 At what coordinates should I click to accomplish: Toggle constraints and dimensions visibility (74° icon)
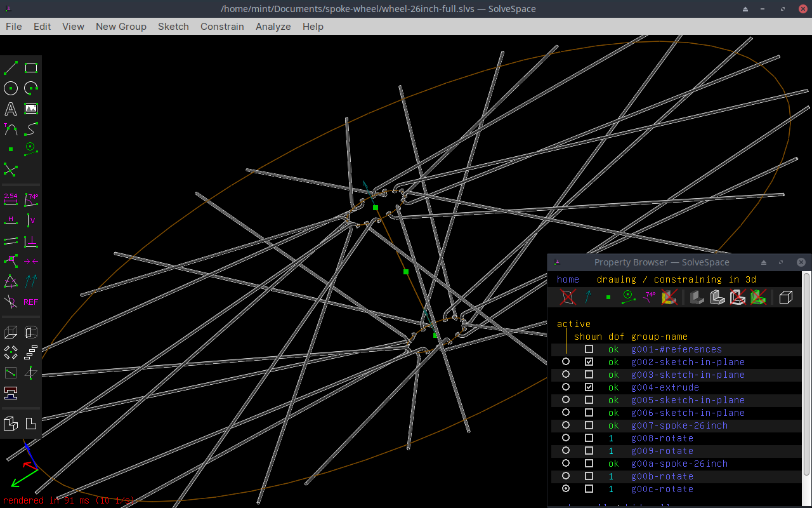[649, 297]
